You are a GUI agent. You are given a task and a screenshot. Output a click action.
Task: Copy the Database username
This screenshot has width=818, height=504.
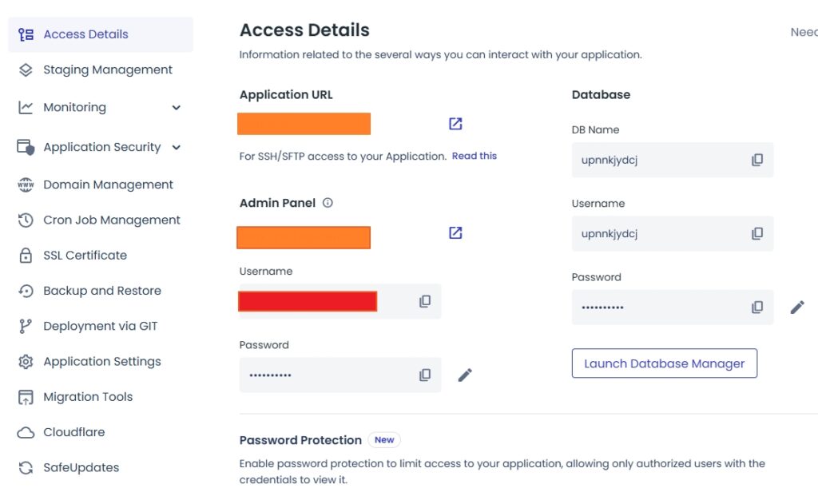757,234
